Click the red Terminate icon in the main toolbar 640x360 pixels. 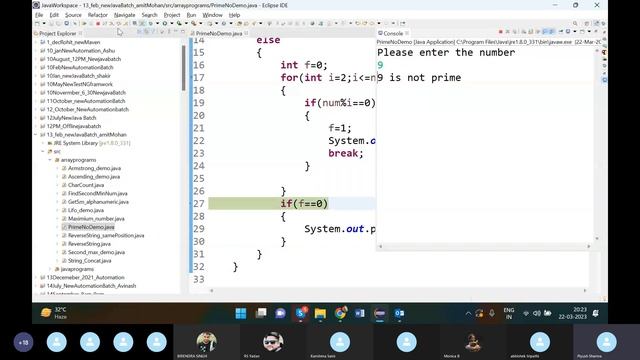(x=98, y=24)
